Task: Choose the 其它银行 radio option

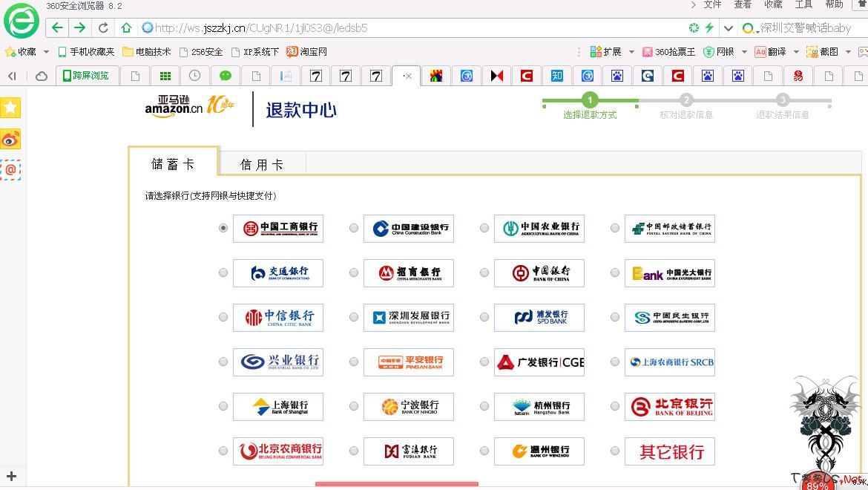Action: [x=615, y=451]
